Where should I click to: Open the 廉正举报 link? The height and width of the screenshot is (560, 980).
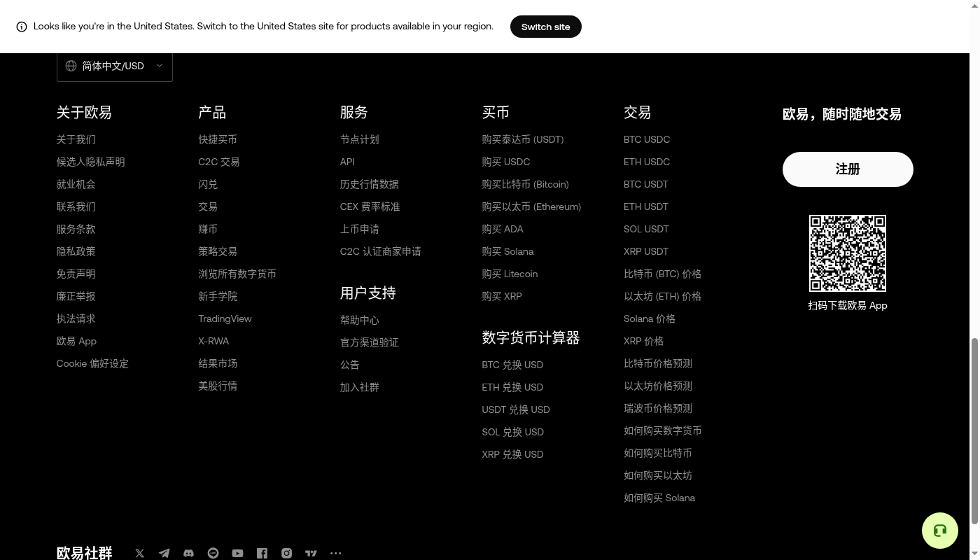[76, 296]
